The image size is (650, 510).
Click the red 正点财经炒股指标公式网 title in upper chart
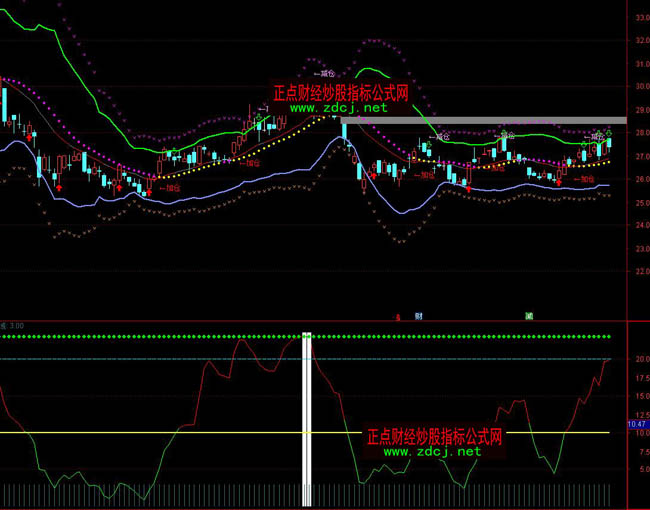pos(341,92)
